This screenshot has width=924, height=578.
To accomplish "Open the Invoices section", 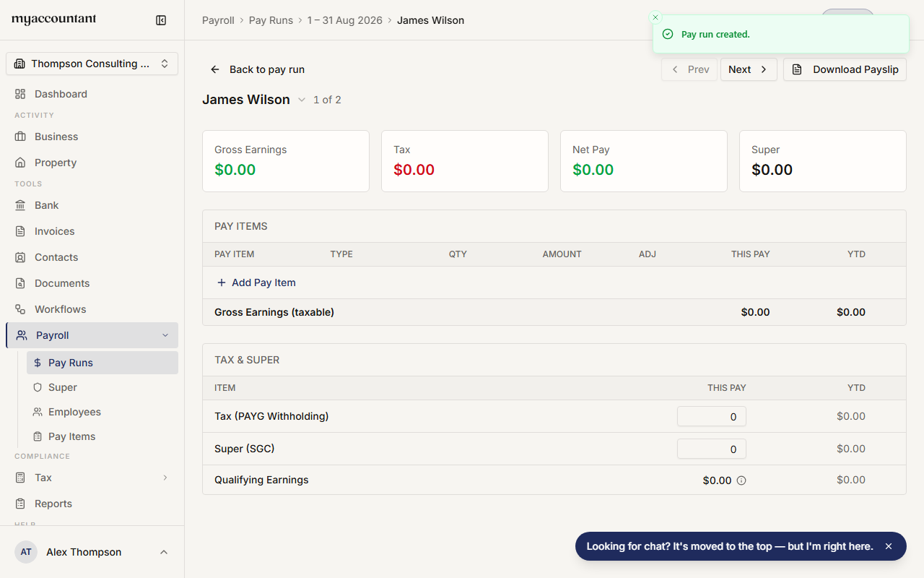I will (92, 231).
